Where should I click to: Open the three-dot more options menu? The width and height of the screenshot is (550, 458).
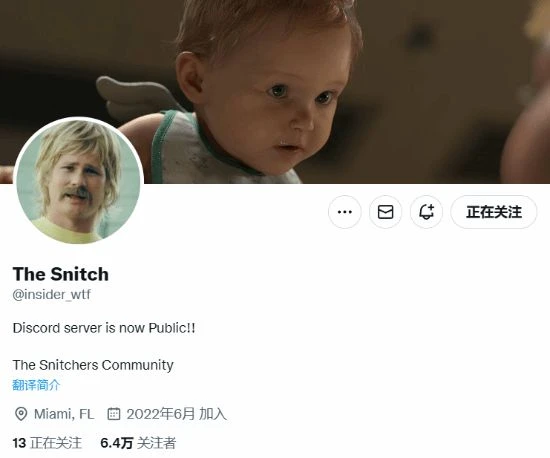pos(344,212)
